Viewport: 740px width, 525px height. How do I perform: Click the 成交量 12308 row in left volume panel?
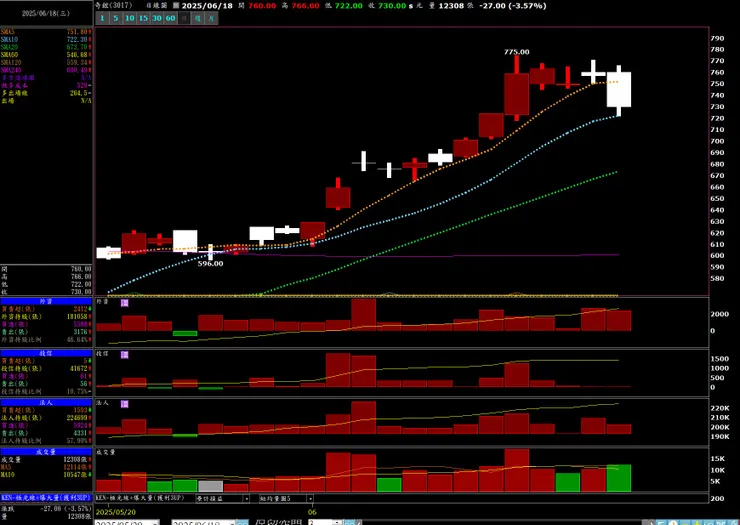coord(46,459)
